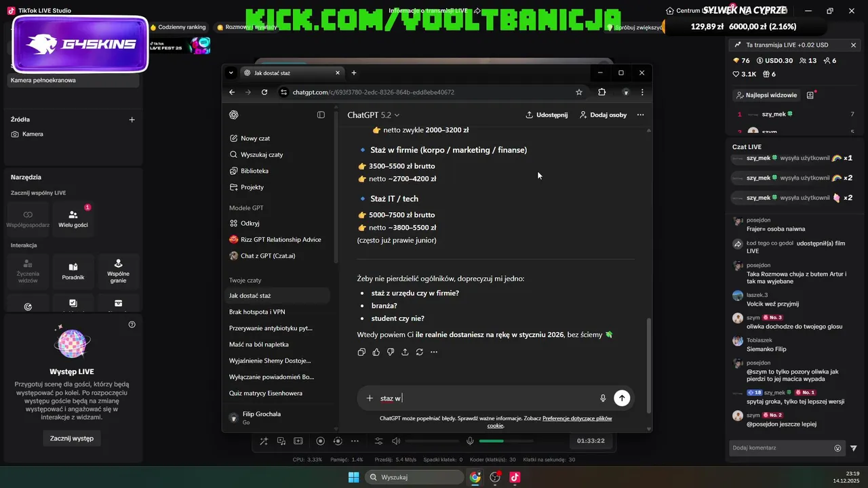Image resolution: width=868 pixels, height=488 pixels.
Task: Mute the microphone in stream toolbar
Action: [x=470, y=441]
